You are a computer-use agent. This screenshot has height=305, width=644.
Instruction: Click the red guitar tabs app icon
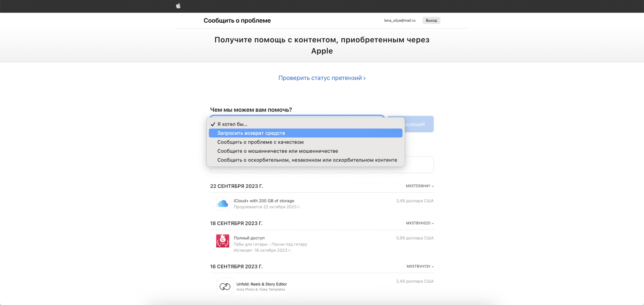pos(223,241)
